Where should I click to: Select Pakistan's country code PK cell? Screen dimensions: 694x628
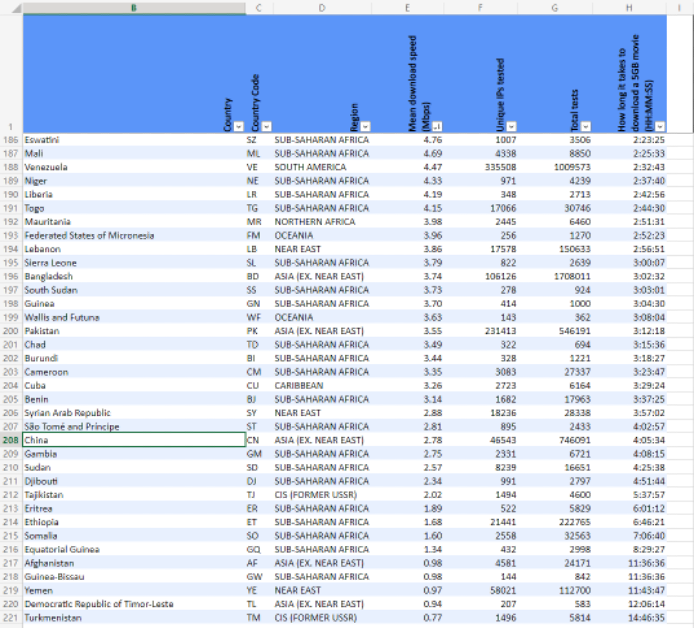coord(253,331)
